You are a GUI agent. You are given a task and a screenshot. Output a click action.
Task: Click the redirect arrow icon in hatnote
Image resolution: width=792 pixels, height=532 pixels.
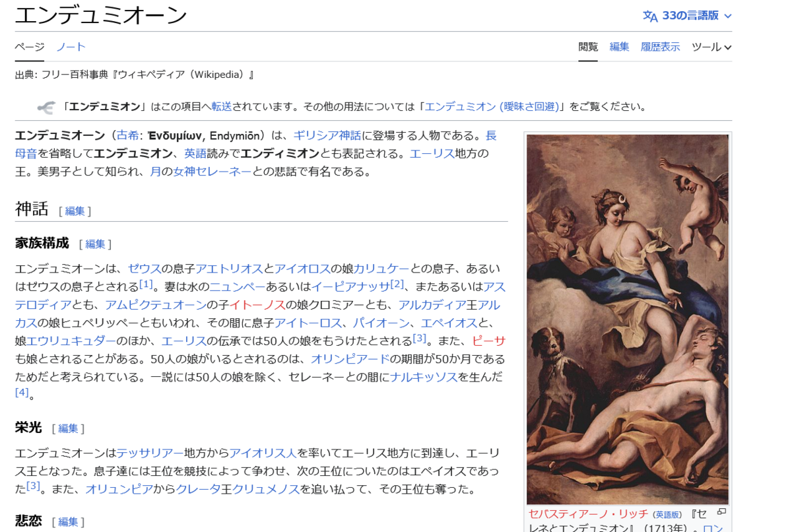pos(46,107)
